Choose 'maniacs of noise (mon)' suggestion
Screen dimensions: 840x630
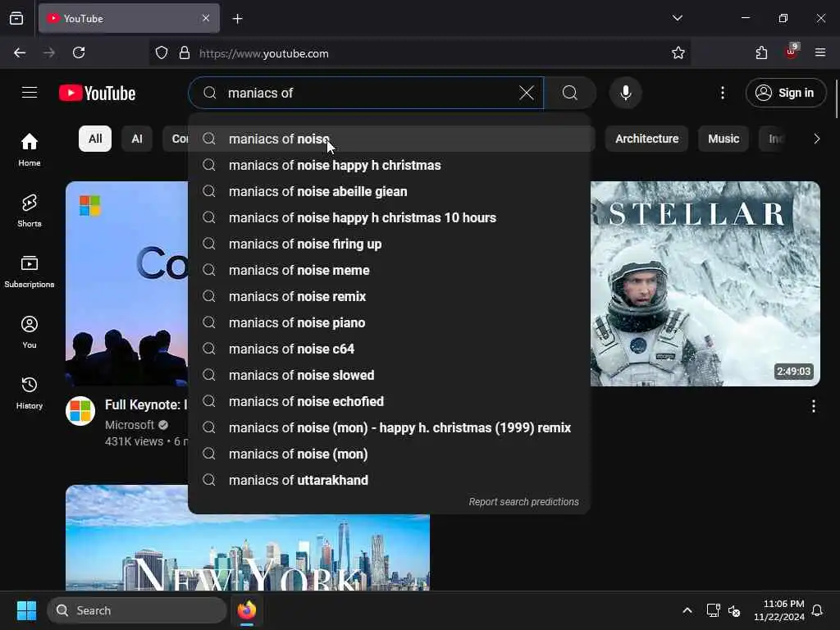(390, 454)
